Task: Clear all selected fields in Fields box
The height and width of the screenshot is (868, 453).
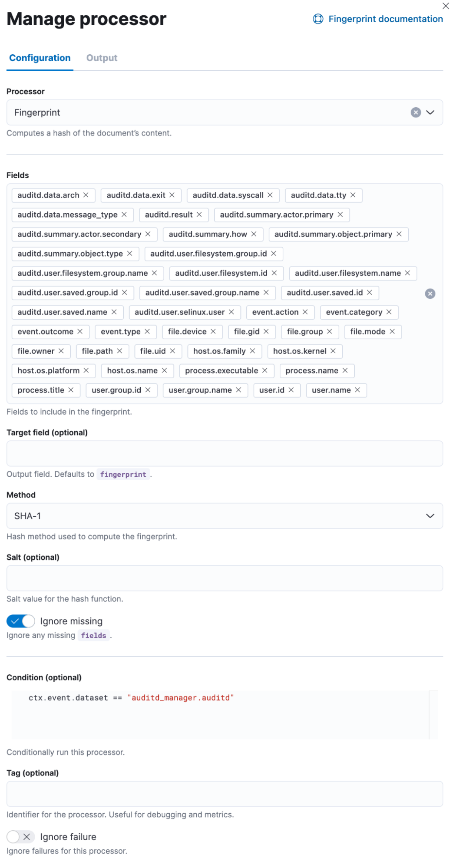Action: (430, 294)
